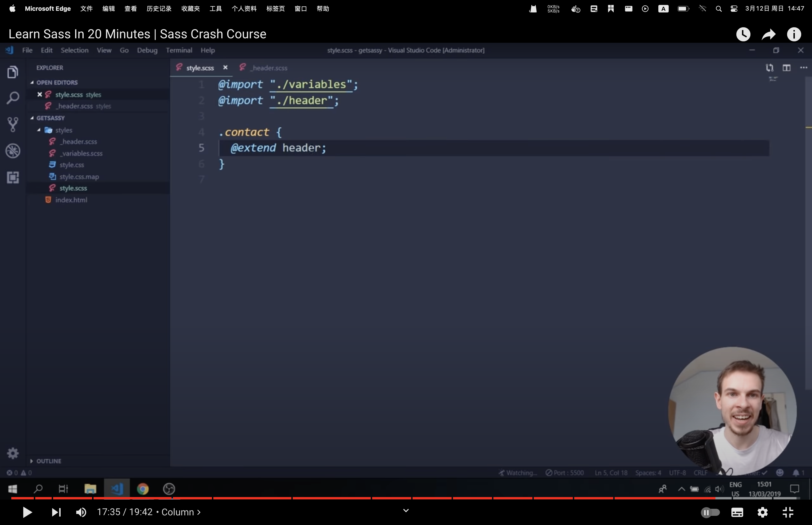Click the Chrome icon in Windows taskbar
Viewport: 812px width, 525px height.
click(143, 489)
